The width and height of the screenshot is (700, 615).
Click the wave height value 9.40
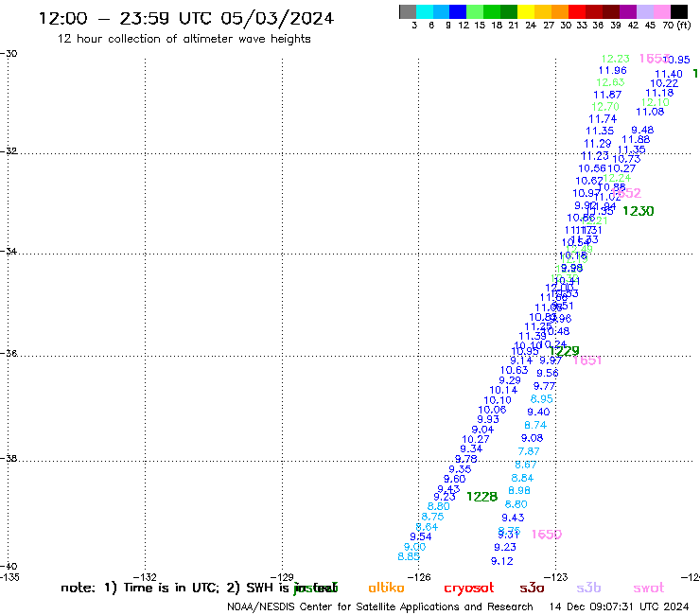click(x=538, y=413)
